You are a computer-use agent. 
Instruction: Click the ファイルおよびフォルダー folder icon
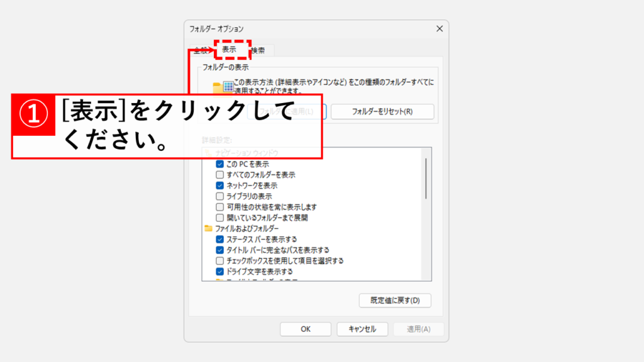coord(209,229)
